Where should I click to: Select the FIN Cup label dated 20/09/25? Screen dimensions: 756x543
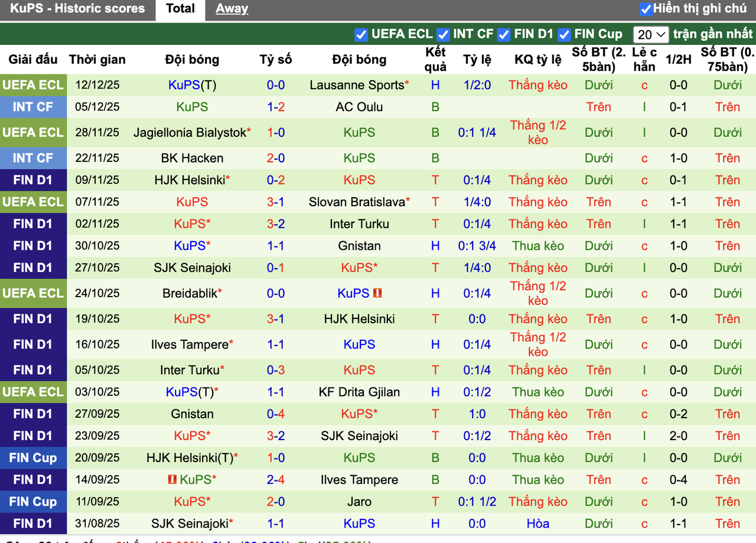point(32,458)
